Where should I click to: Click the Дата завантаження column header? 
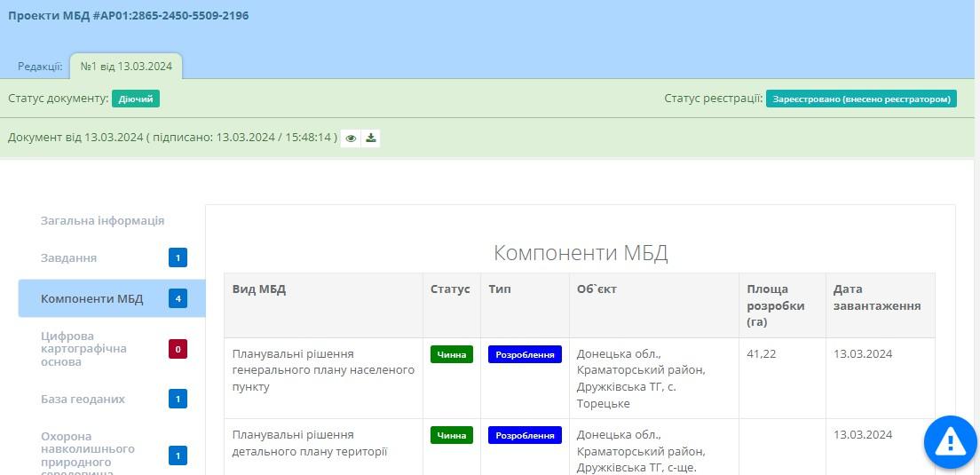coord(877,297)
